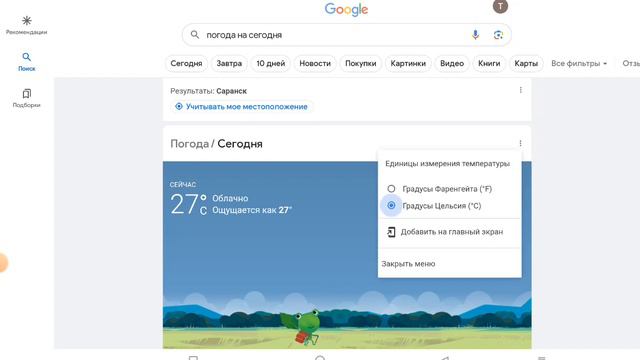The height and width of the screenshot is (360, 640).
Task: Select Fahrenheit degrees radio button
Action: point(391,189)
